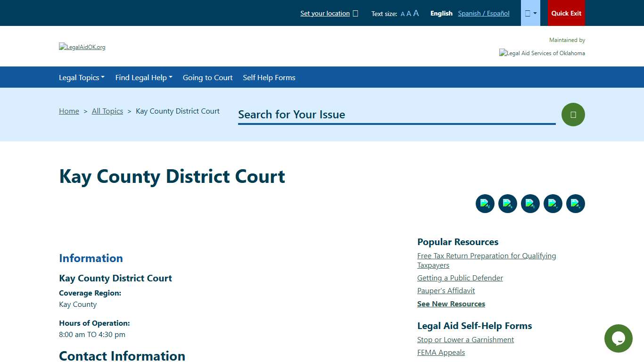The image size is (644, 362).
Task: Click inside the Search for Your Issue field
Action: (396, 115)
